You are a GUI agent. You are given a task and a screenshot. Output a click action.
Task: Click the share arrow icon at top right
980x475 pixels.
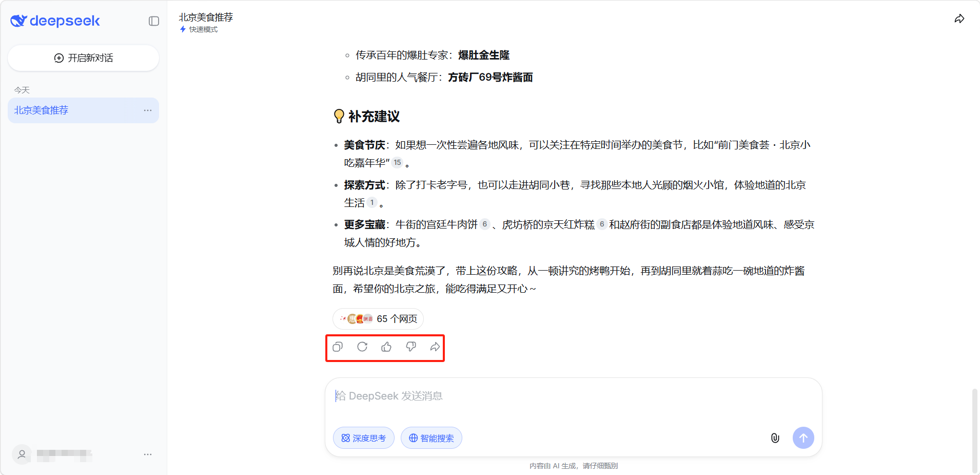tap(959, 19)
